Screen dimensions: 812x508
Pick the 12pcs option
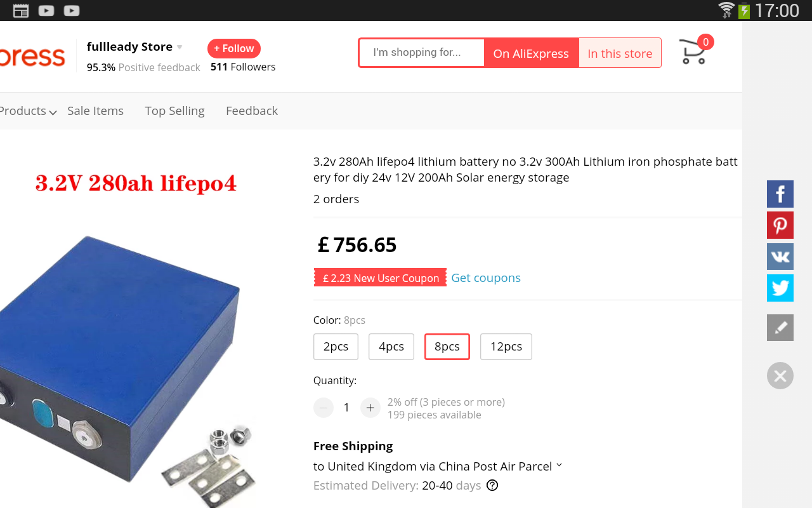pyautogui.click(x=506, y=347)
